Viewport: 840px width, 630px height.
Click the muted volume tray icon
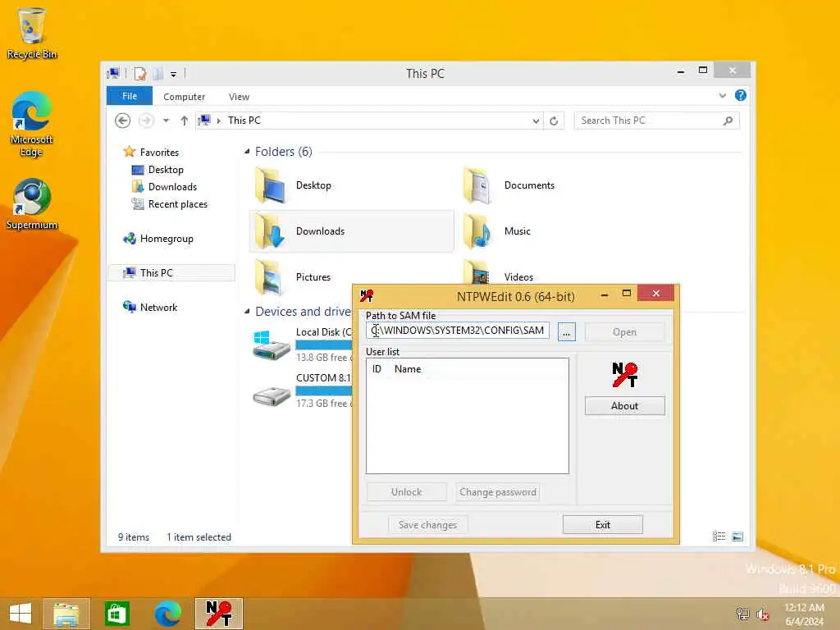[x=763, y=614]
